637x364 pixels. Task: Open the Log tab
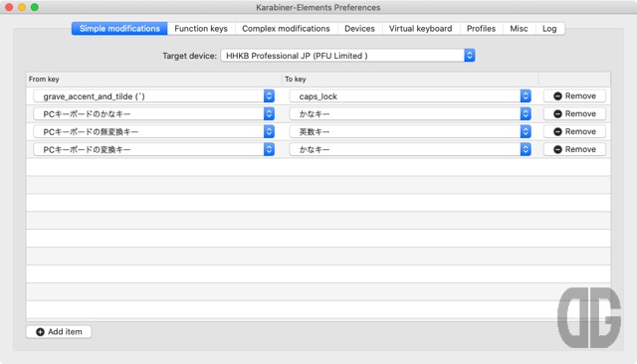[549, 29]
